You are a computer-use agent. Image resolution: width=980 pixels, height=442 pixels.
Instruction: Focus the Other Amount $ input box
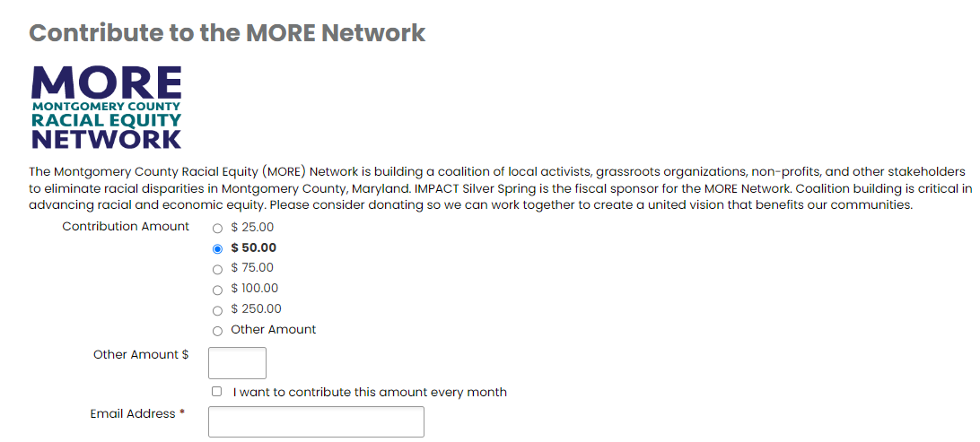coord(237,363)
